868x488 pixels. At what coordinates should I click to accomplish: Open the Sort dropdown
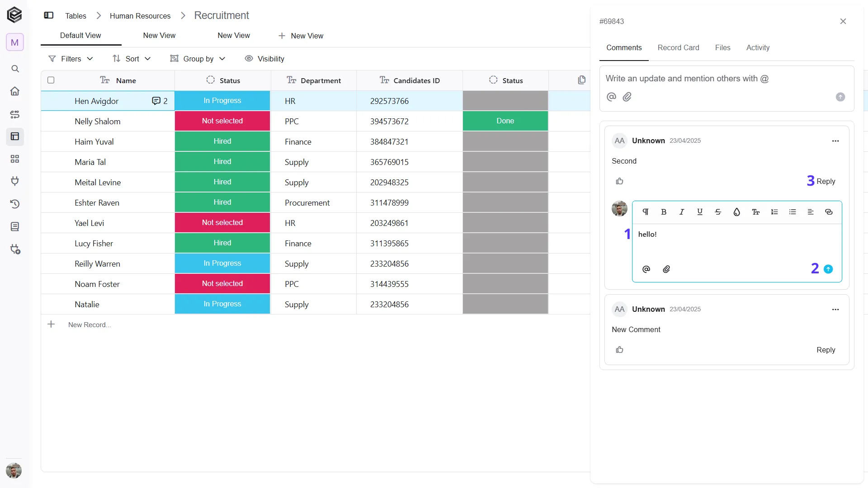pos(132,59)
